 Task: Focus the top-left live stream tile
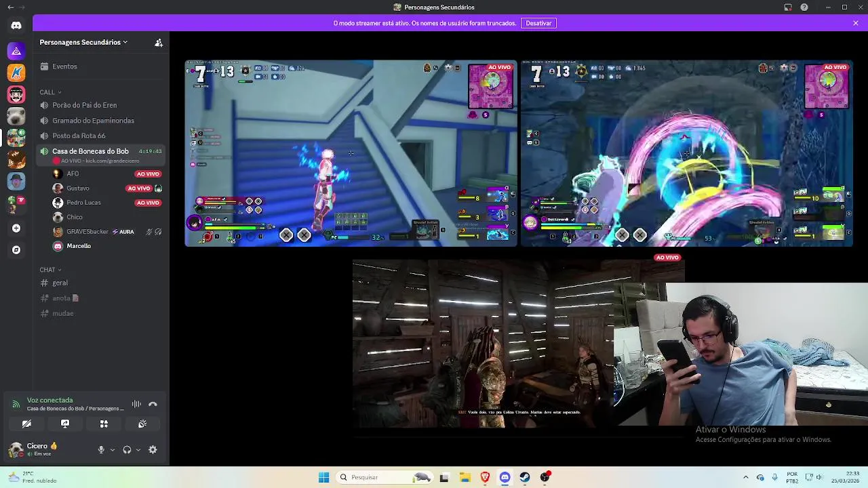coord(351,153)
